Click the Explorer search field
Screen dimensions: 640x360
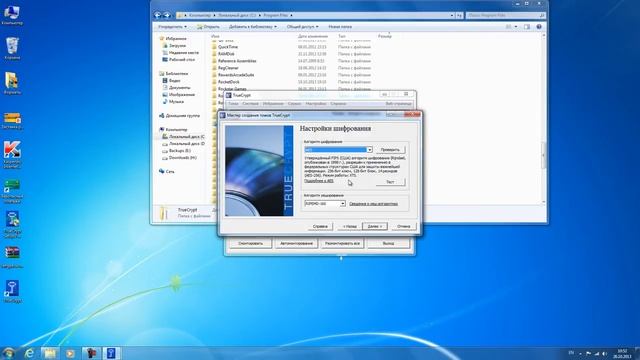(x=506, y=15)
